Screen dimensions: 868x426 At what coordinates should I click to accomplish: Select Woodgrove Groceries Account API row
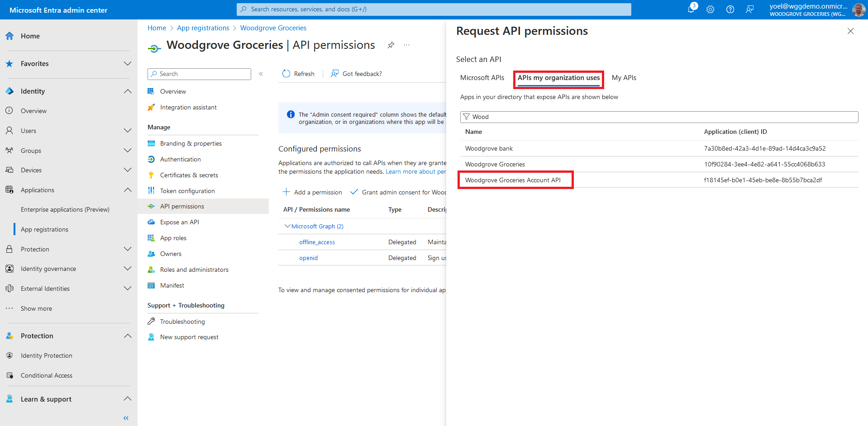pyautogui.click(x=513, y=180)
